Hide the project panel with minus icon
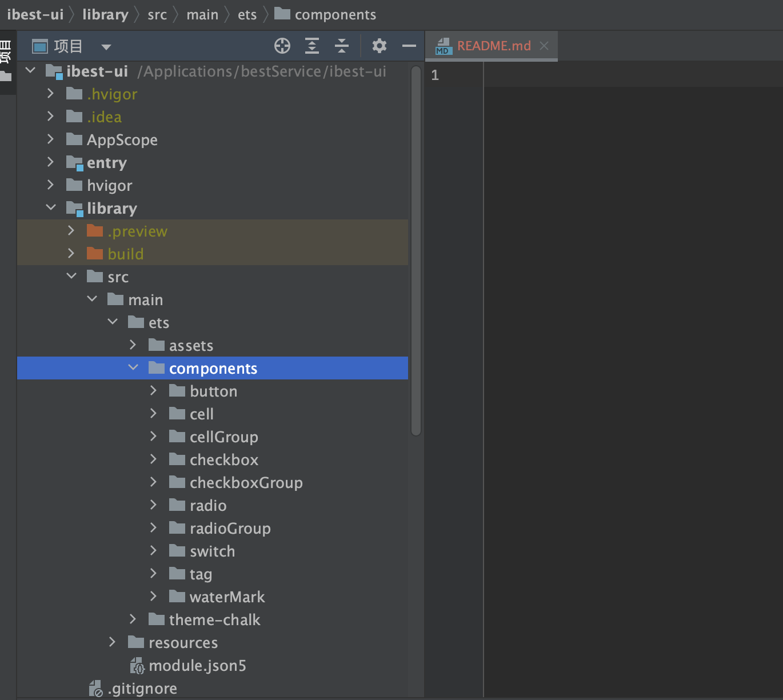The image size is (783, 700). 409,46
